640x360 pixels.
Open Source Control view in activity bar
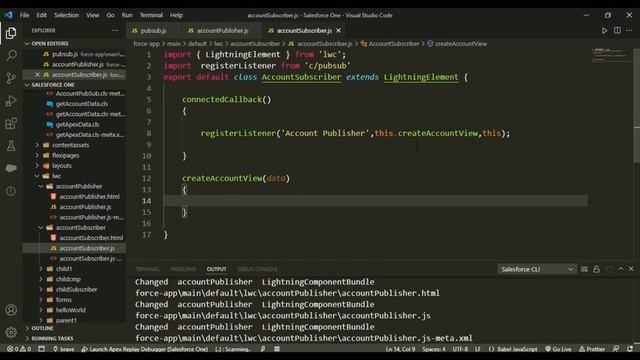pyautogui.click(x=11, y=78)
